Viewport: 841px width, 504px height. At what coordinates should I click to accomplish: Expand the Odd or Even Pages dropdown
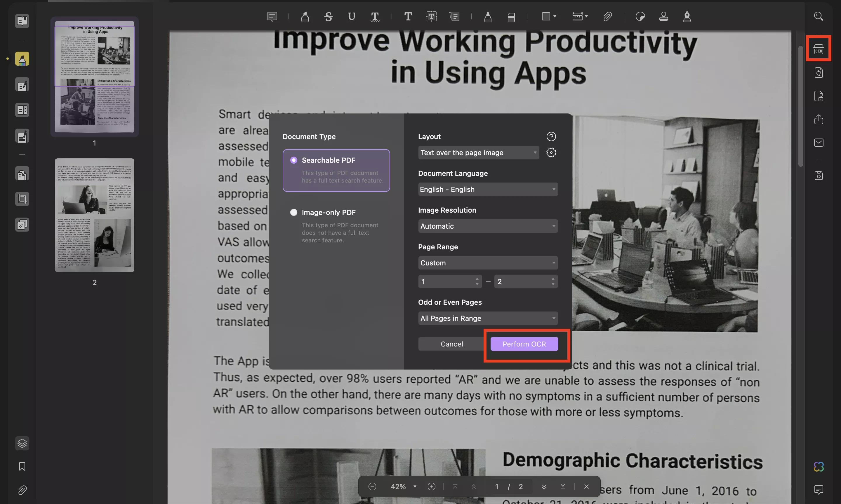(488, 318)
